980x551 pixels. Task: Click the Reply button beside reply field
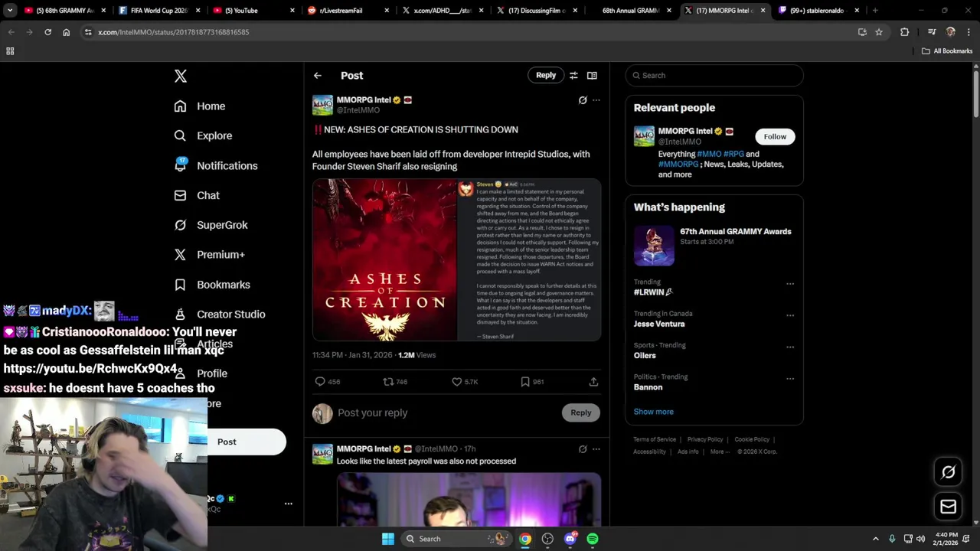[x=581, y=412]
